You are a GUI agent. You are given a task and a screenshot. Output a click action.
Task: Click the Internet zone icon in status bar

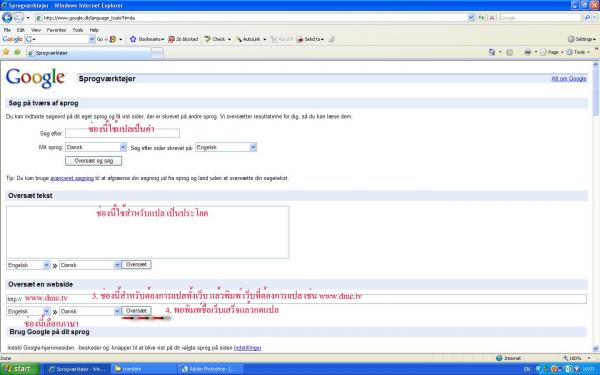coord(499,358)
